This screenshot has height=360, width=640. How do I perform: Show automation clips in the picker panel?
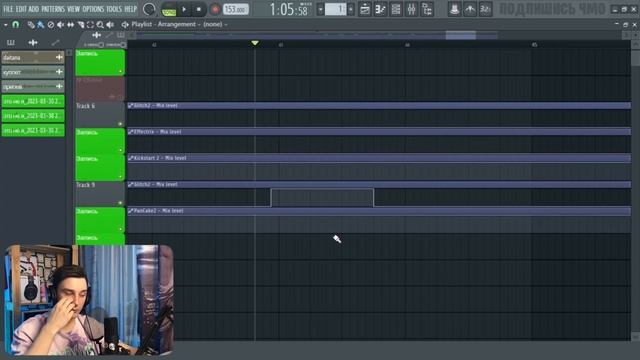56,42
